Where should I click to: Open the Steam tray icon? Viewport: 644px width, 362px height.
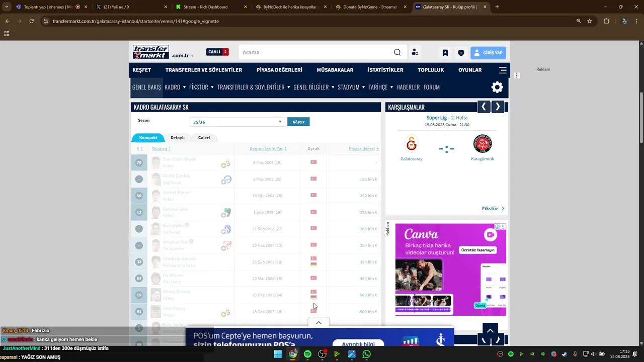(x=565, y=354)
